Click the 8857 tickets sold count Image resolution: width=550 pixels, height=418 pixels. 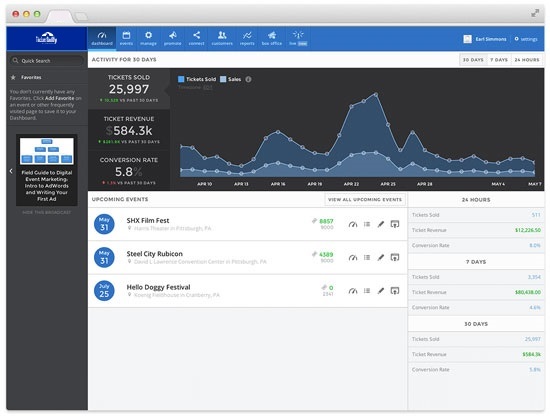click(326, 221)
